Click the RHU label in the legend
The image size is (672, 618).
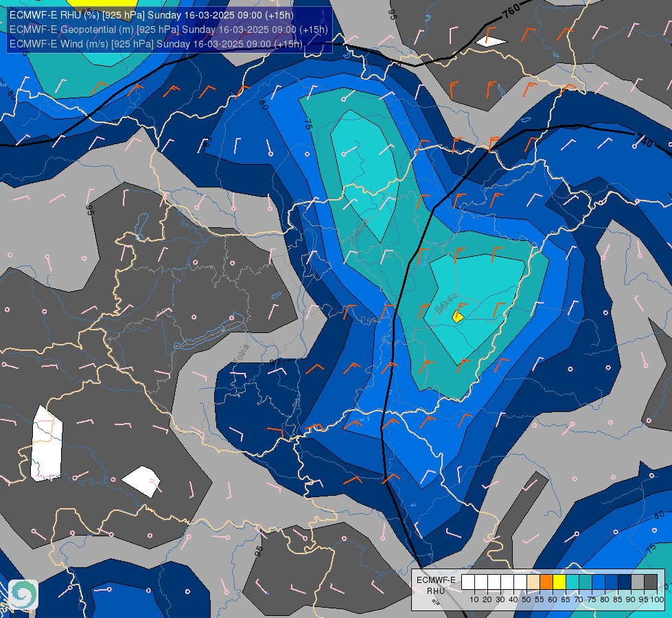[x=436, y=591]
